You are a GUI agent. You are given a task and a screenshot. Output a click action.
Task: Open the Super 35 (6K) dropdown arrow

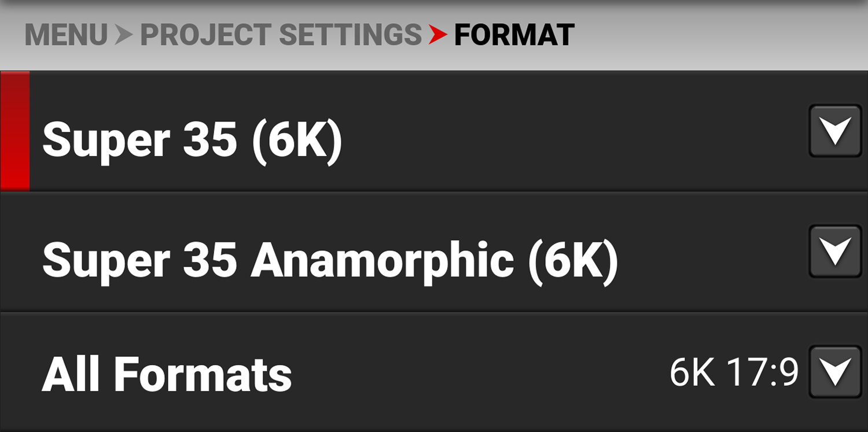tap(835, 131)
